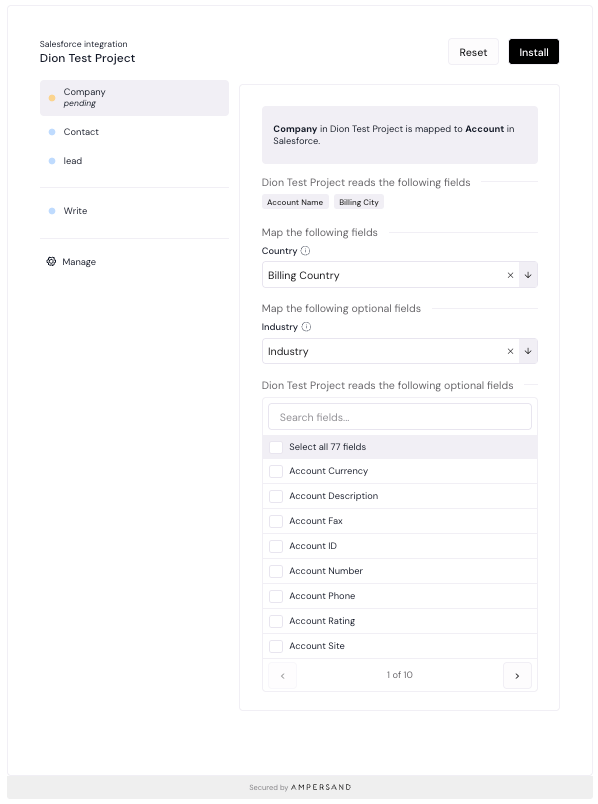Click the 'Dion Test Project' title

coord(87,58)
